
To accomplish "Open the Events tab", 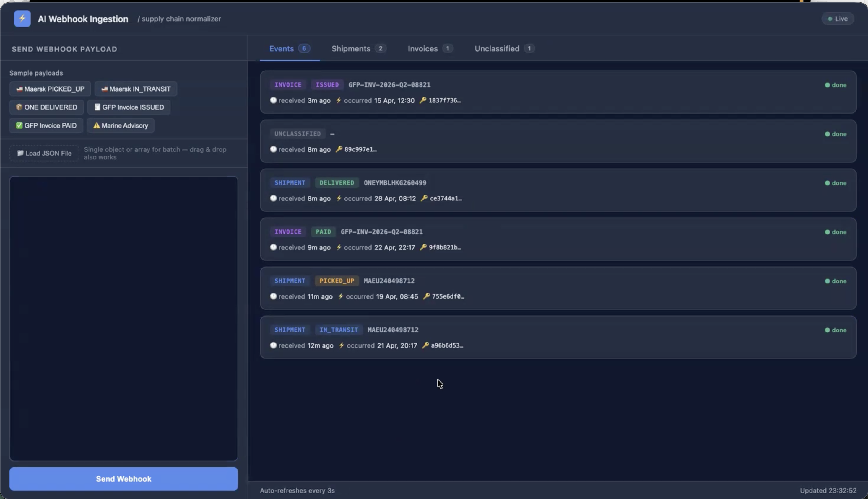I will pyautogui.click(x=290, y=49).
